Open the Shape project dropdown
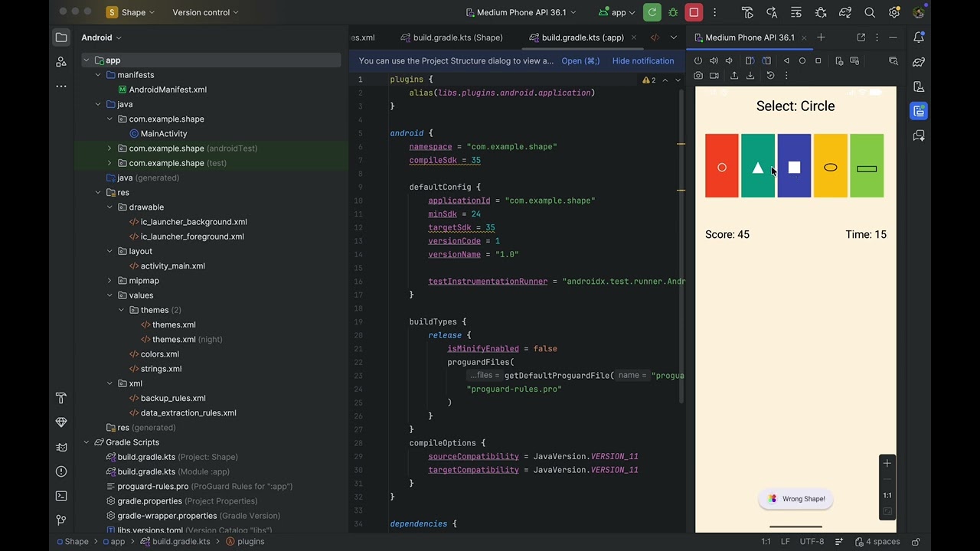980x551 pixels. coord(131,12)
